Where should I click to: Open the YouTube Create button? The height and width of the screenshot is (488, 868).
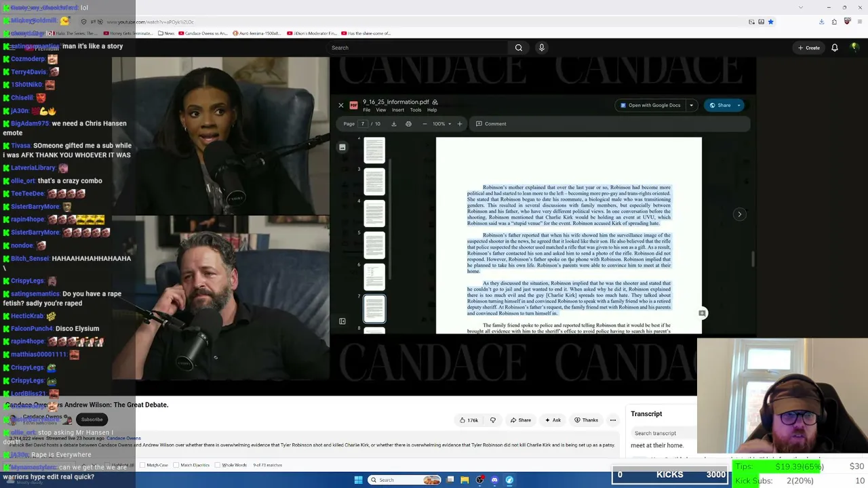pos(809,47)
